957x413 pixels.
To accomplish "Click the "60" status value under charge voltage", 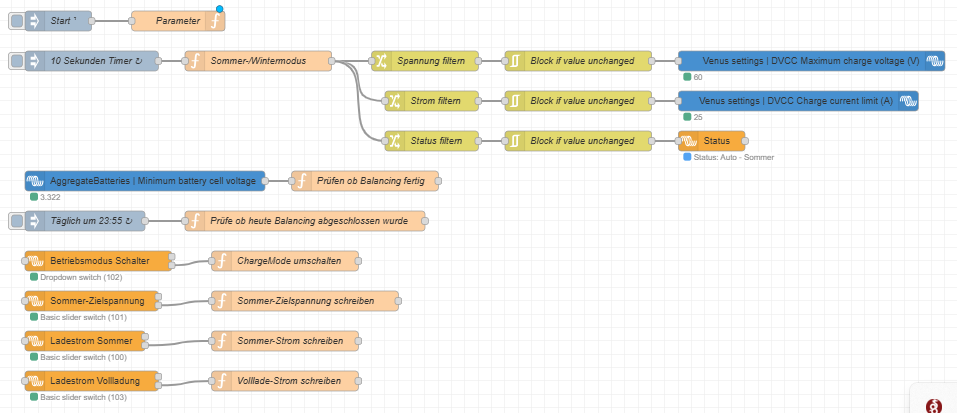I will [x=698, y=77].
